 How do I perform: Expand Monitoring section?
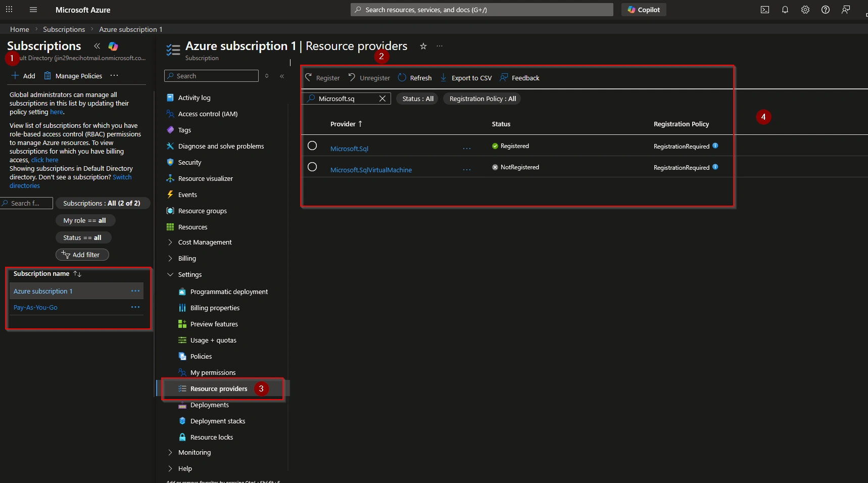click(x=189, y=453)
